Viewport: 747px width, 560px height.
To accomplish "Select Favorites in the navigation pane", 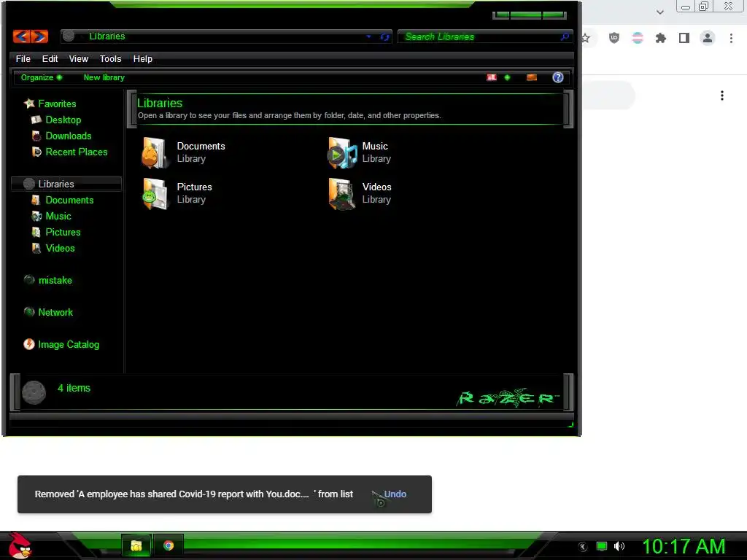I will 57,104.
